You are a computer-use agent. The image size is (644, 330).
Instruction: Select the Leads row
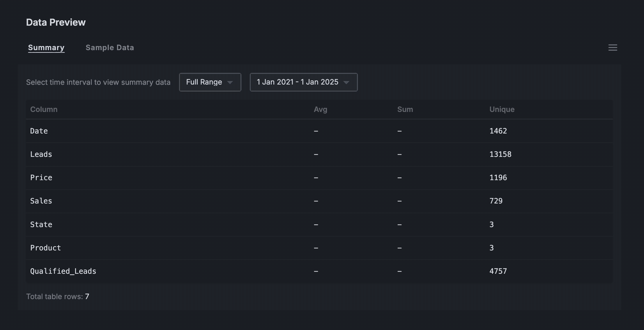coord(319,155)
